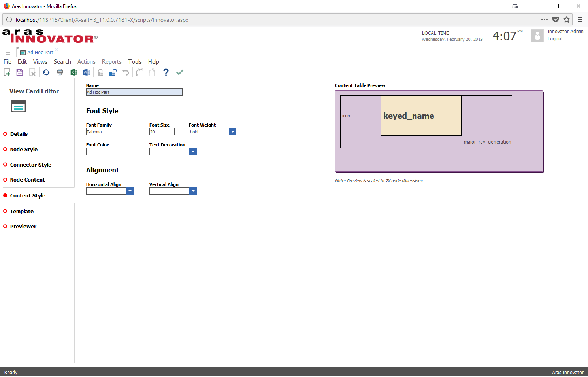The height and width of the screenshot is (377, 588).
Task: Open the hamburger navigation panel icon
Action: 8,52
